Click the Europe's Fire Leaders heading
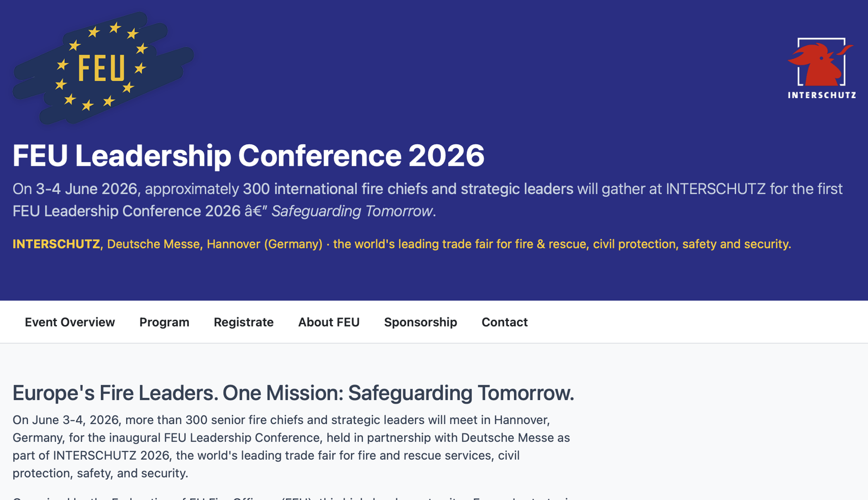Image resolution: width=868 pixels, height=500 pixels. pos(293,392)
